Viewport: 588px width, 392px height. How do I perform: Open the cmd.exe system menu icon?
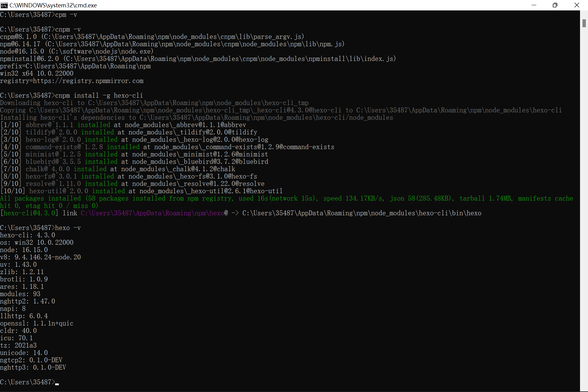4,5
